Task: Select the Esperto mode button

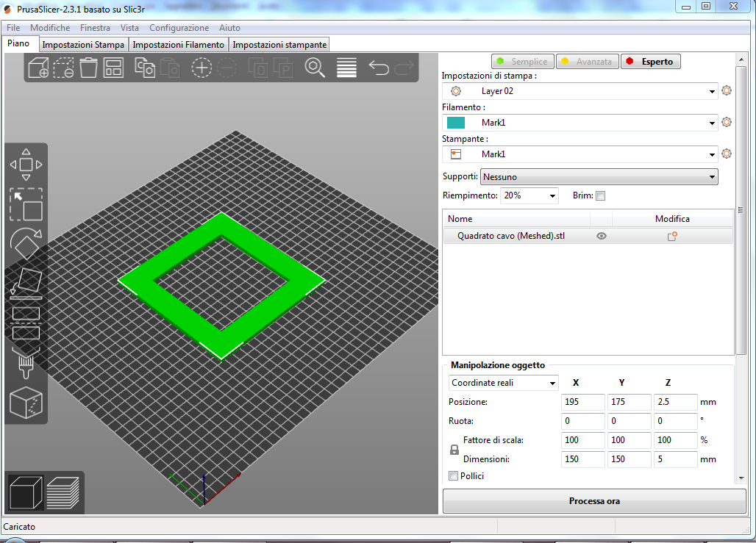Action: [x=650, y=62]
